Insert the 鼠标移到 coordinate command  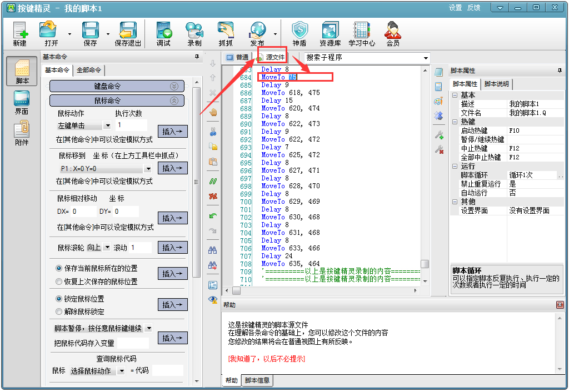[173, 168]
